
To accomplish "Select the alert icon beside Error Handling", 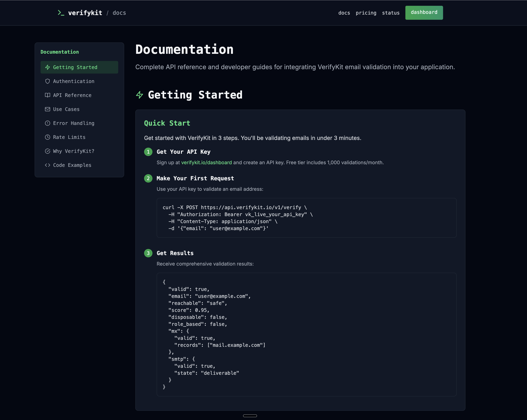I will point(47,123).
